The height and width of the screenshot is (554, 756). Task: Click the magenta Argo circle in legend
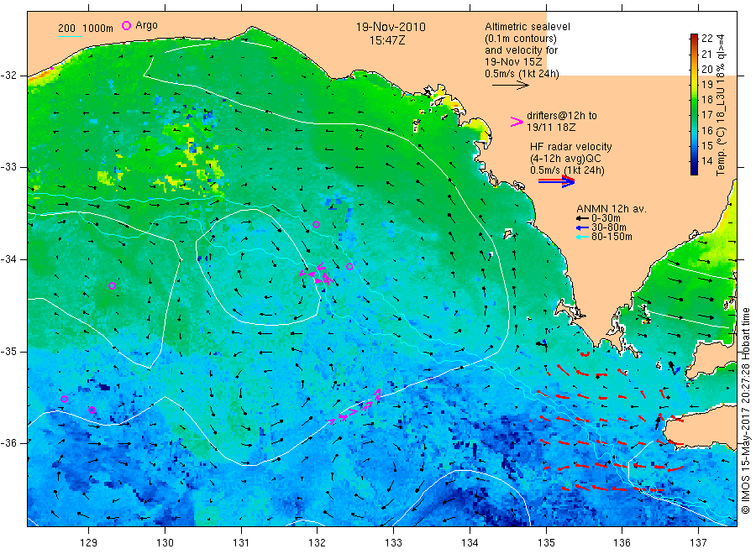click(126, 25)
